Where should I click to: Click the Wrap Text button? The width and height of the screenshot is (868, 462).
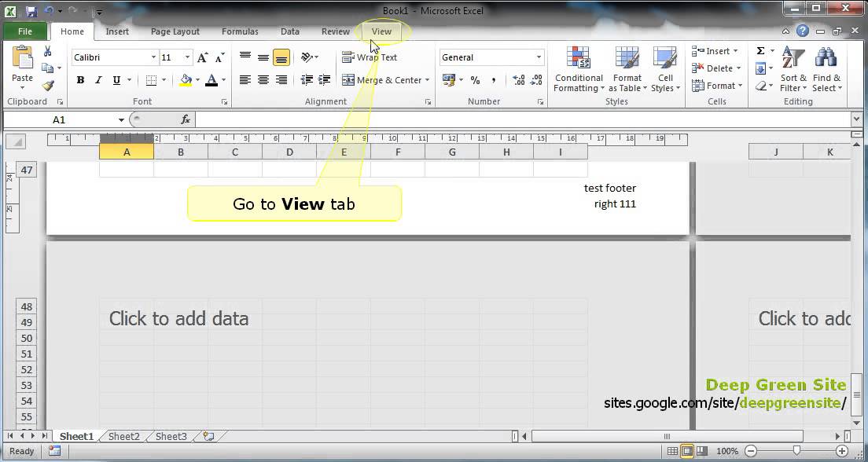[370, 57]
